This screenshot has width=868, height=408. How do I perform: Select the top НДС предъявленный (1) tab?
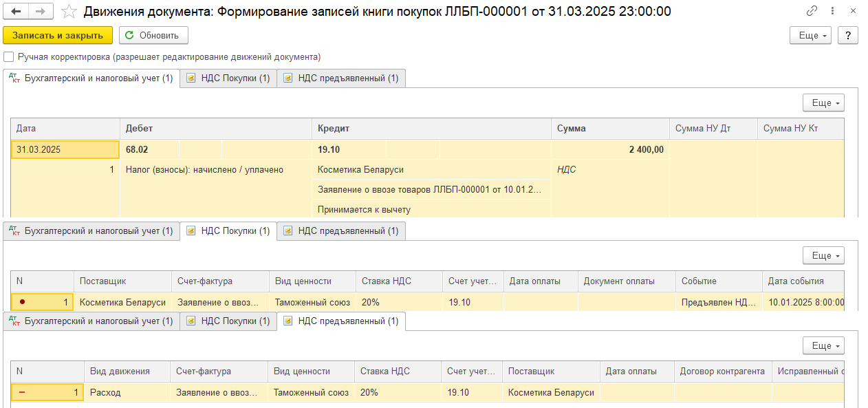[x=341, y=78]
